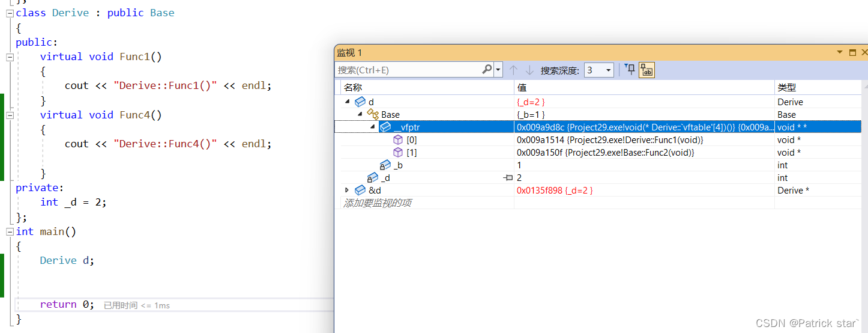Click the value 2 of _d

(x=519, y=177)
